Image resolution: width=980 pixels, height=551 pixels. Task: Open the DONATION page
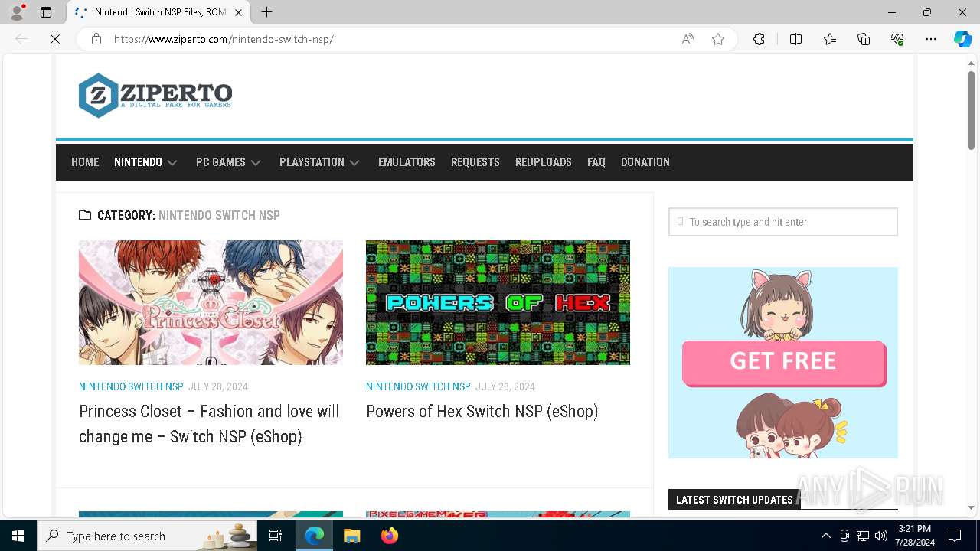click(645, 162)
